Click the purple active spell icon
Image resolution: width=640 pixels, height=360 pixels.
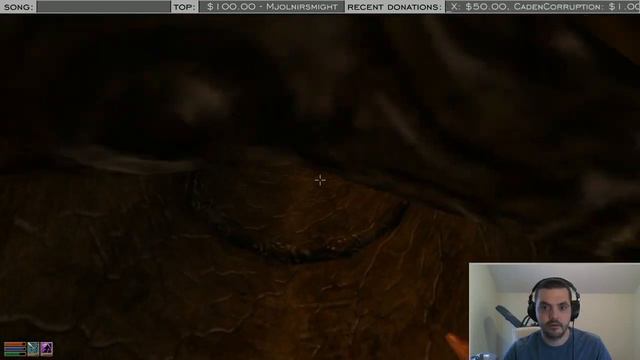[x=47, y=349]
